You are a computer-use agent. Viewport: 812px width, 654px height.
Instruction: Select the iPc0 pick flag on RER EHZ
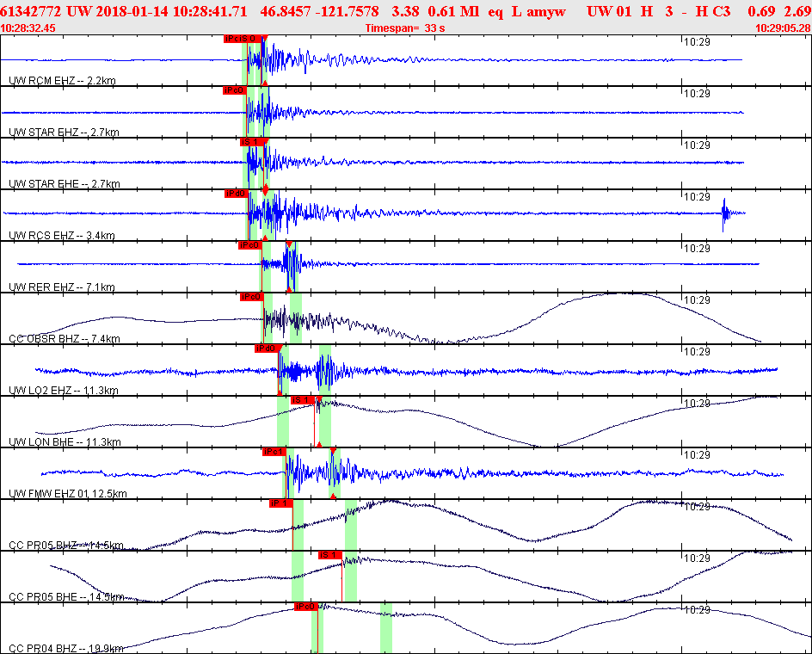249,244
